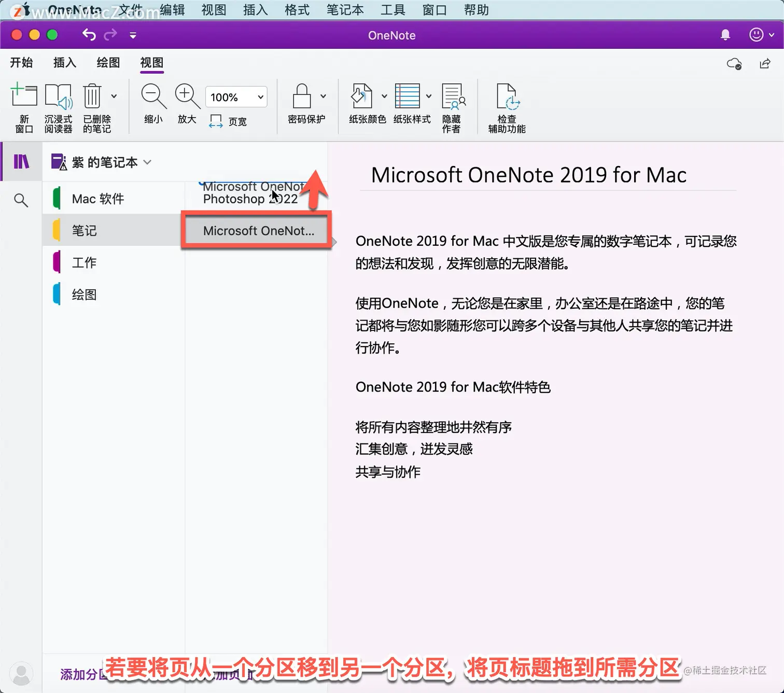Open the account avatar at bottom left
Viewport: 784px width, 693px height.
click(x=21, y=674)
